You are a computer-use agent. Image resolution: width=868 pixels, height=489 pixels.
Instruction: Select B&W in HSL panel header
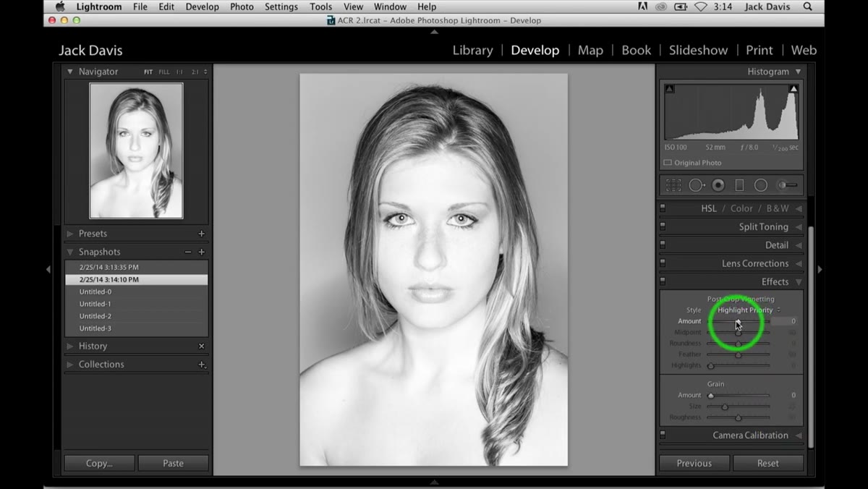click(x=778, y=208)
